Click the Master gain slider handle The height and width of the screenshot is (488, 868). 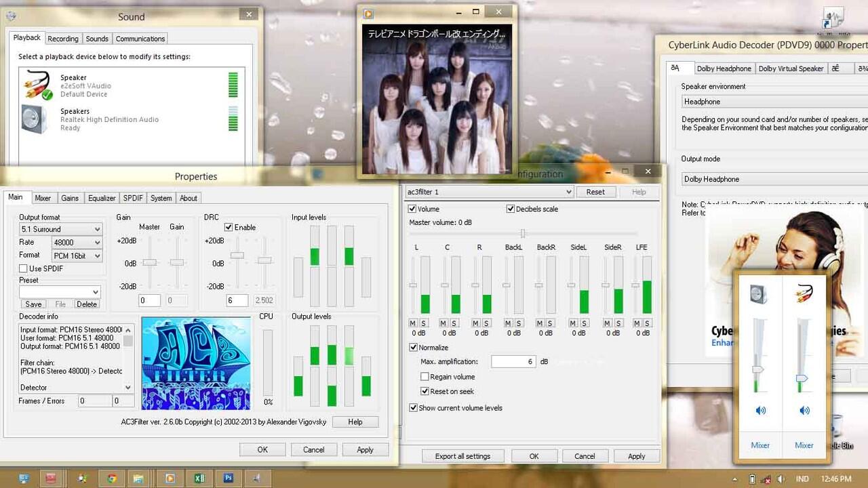tap(150, 262)
